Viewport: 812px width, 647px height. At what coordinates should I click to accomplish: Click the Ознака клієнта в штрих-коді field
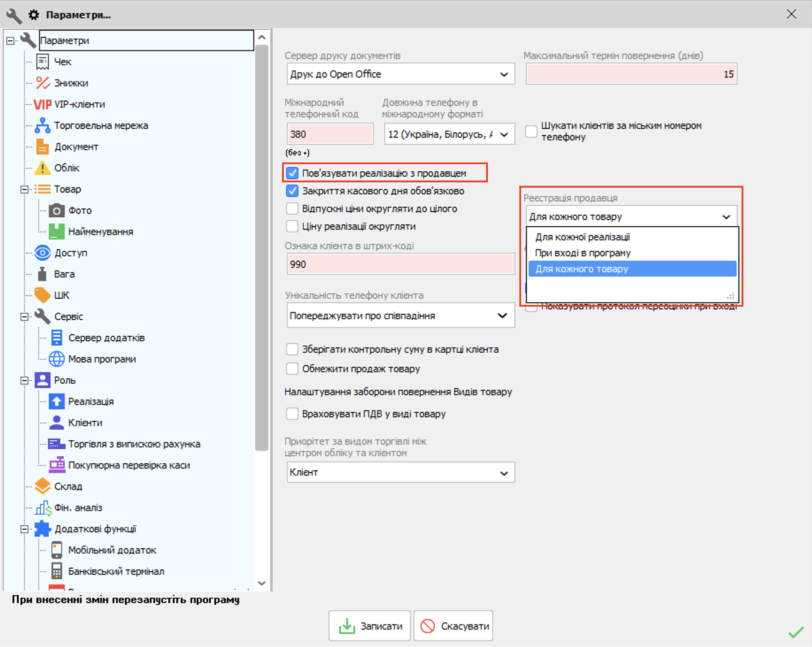point(400,264)
